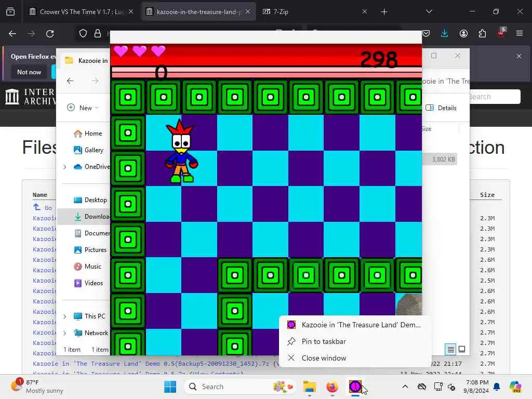Open Pictures folder in sidebar
532x399 pixels.
point(90,250)
